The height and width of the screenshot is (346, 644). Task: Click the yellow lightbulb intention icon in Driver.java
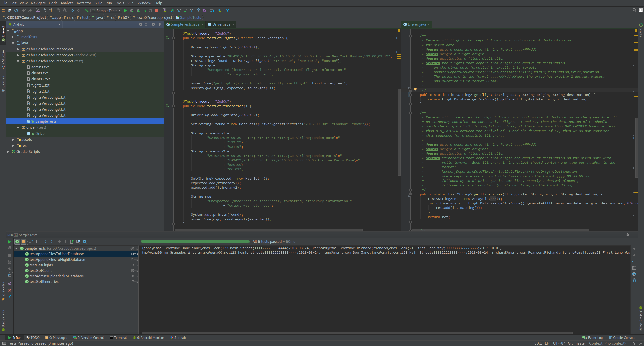[415, 89]
